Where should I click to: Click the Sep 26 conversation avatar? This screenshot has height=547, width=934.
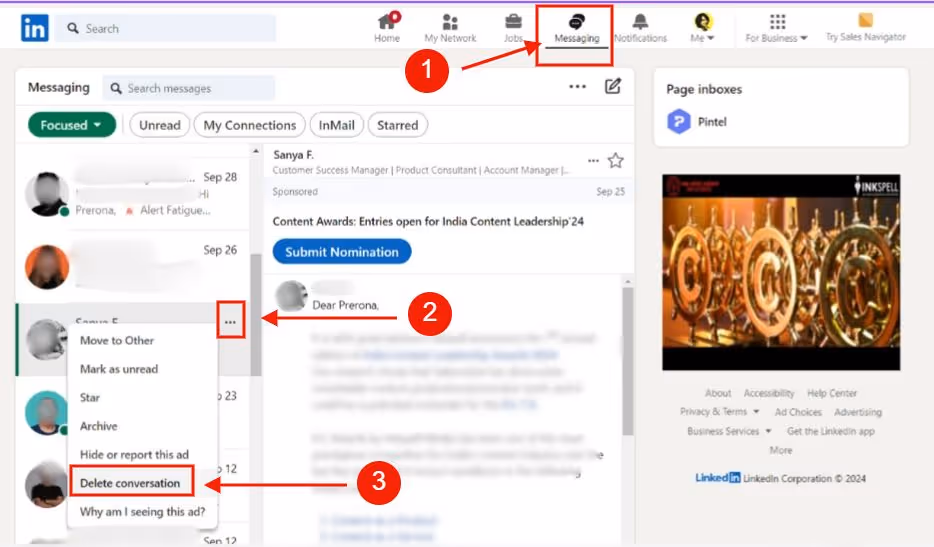[47, 267]
